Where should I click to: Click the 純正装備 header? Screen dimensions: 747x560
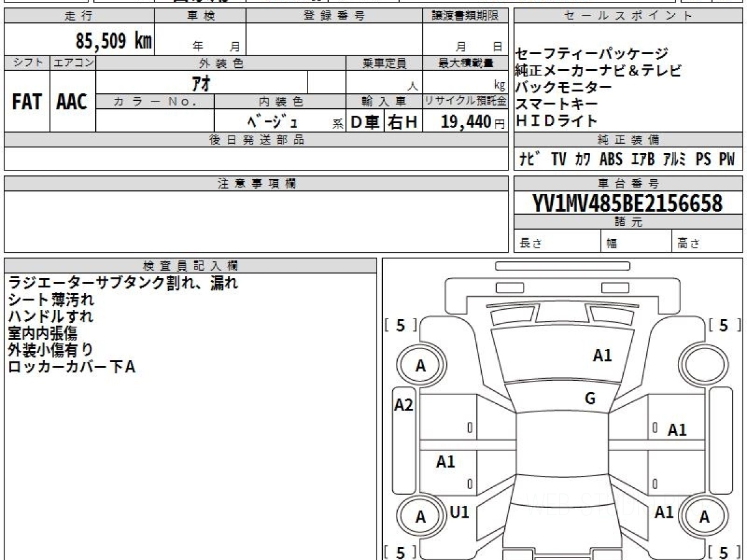(x=628, y=140)
